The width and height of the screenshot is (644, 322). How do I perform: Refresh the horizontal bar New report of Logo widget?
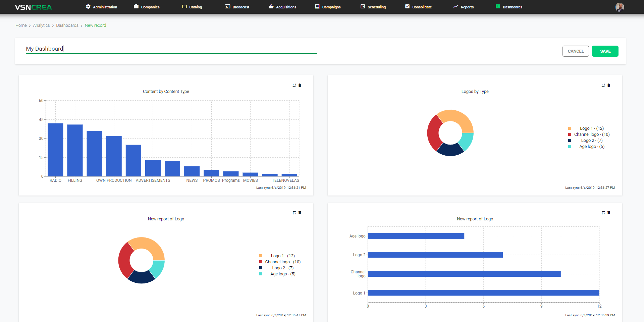pos(603,213)
